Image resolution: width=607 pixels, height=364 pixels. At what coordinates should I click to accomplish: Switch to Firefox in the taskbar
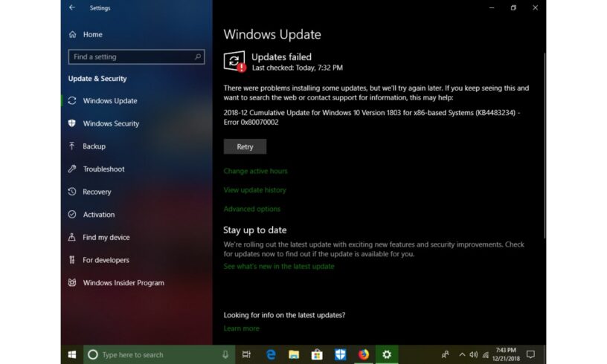pos(364,355)
